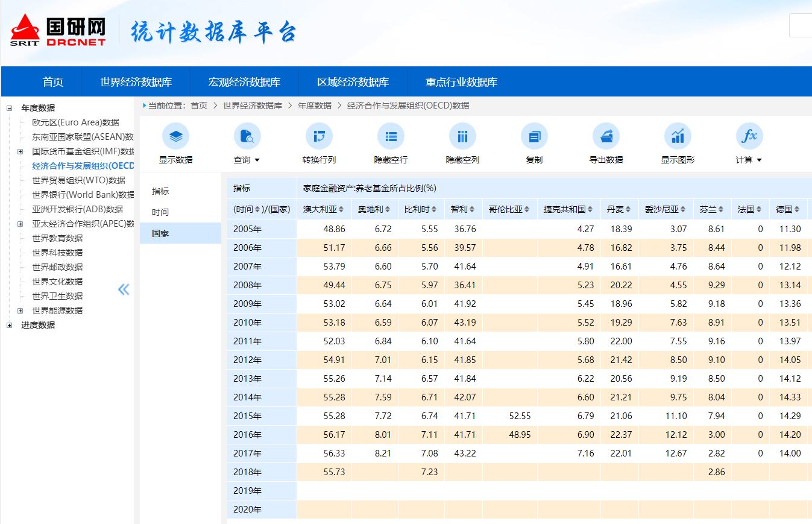Collapse the 年度数据 tree node
Image resolution: width=812 pixels, height=524 pixels.
tap(8, 107)
